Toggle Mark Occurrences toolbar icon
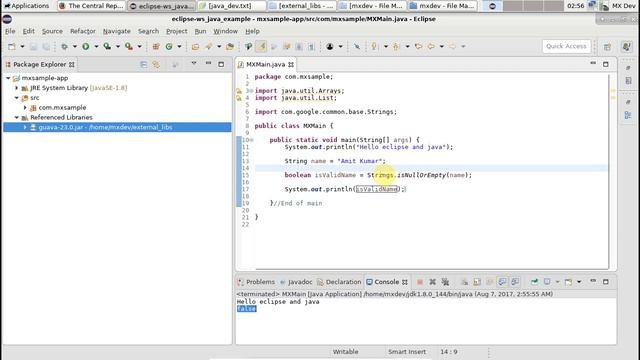640x360 pixels. tap(262, 47)
